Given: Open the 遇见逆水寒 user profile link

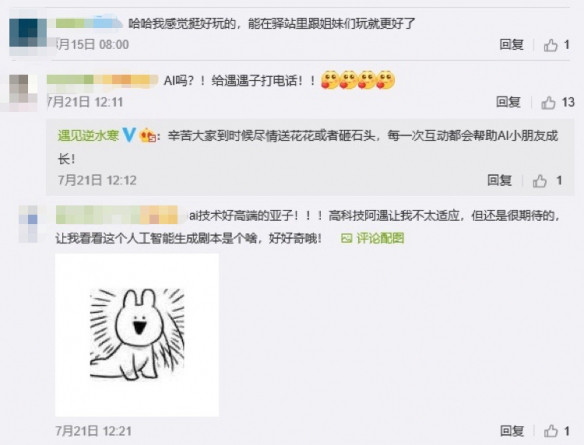Looking at the screenshot, I should click(88, 135).
